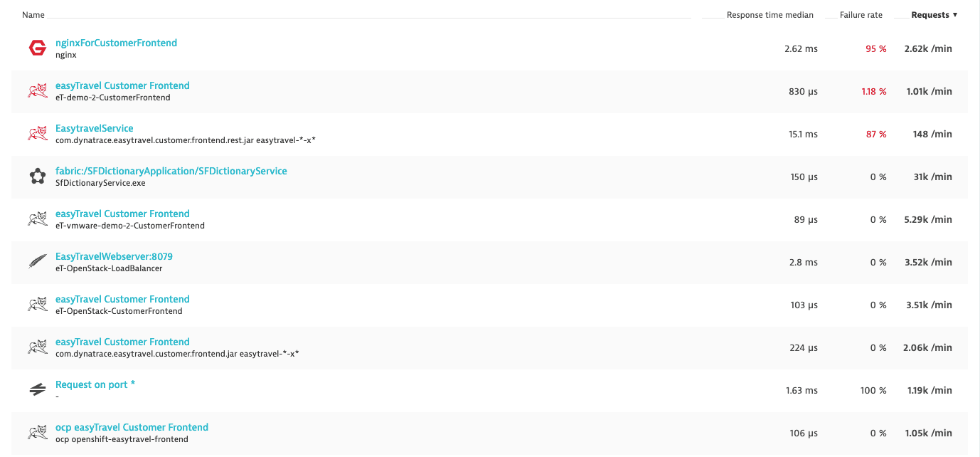Click the 106 µs response time
The image size is (980, 457).
pos(804,433)
